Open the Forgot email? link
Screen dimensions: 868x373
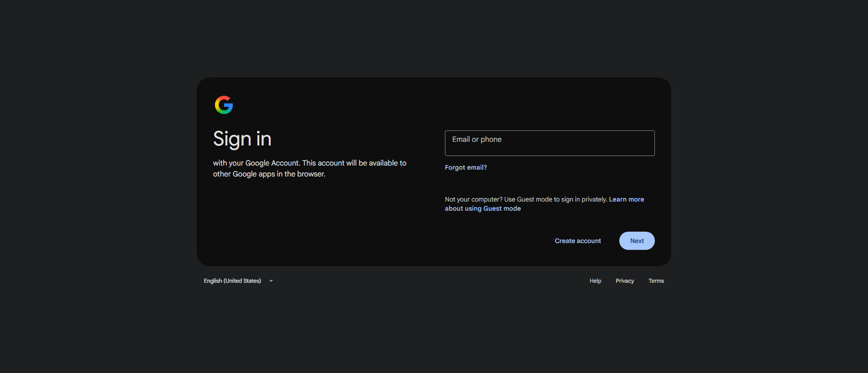466,167
